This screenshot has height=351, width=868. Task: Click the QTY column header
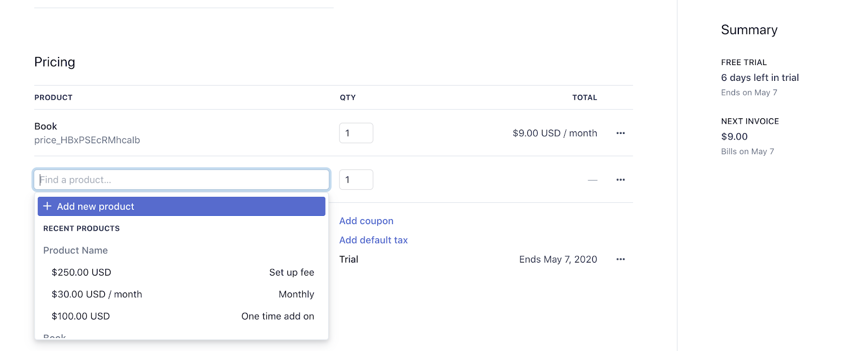[x=348, y=98]
